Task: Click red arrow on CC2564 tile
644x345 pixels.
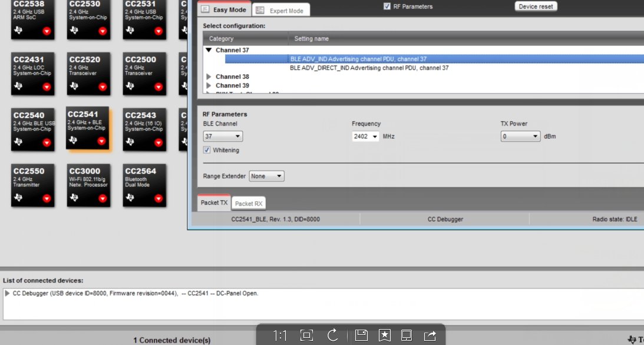Action: [x=158, y=198]
